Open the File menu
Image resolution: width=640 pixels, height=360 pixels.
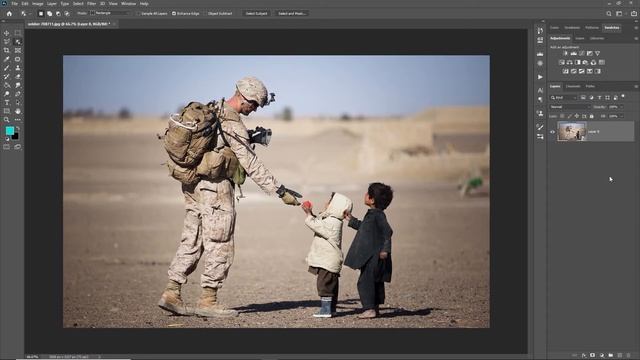[x=15, y=4]
